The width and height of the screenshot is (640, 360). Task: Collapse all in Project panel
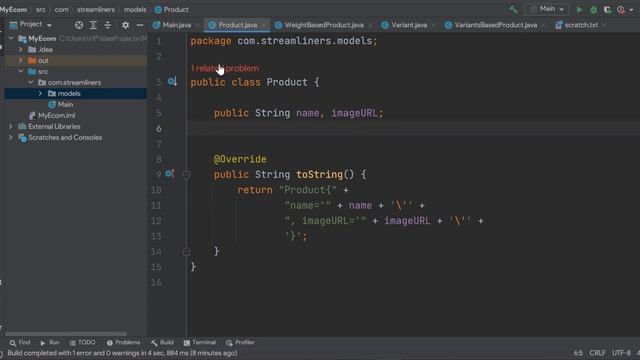[x=108, y=25]
